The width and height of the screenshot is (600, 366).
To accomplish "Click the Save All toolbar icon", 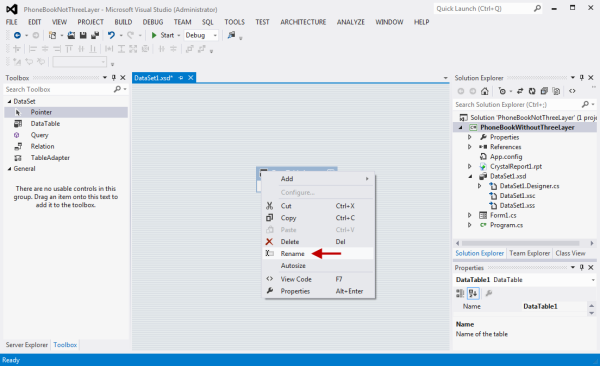I will click(95, 35).
